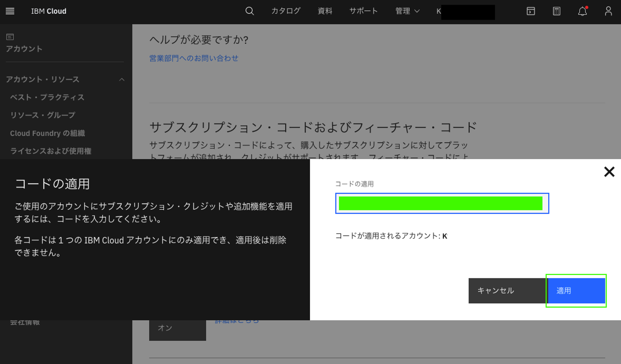Open the 資料 menu item

[325, 11]
